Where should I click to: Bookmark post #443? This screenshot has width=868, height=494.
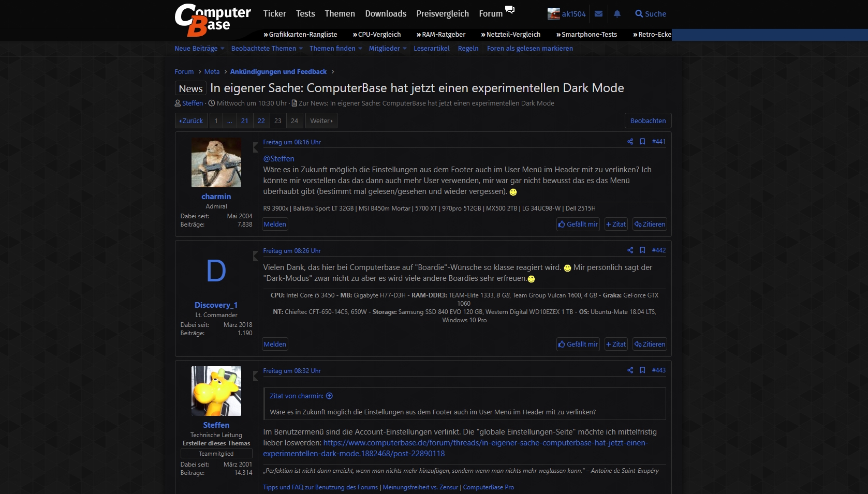pos(642,370)
